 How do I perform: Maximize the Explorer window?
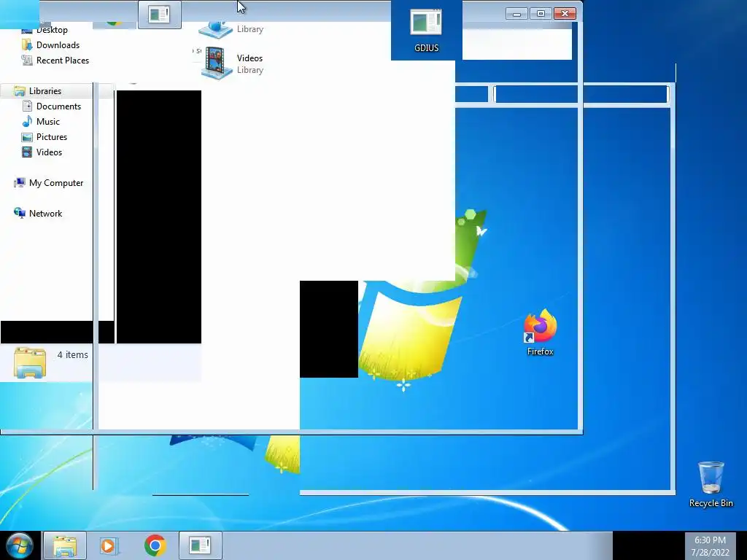coord(541,13)
